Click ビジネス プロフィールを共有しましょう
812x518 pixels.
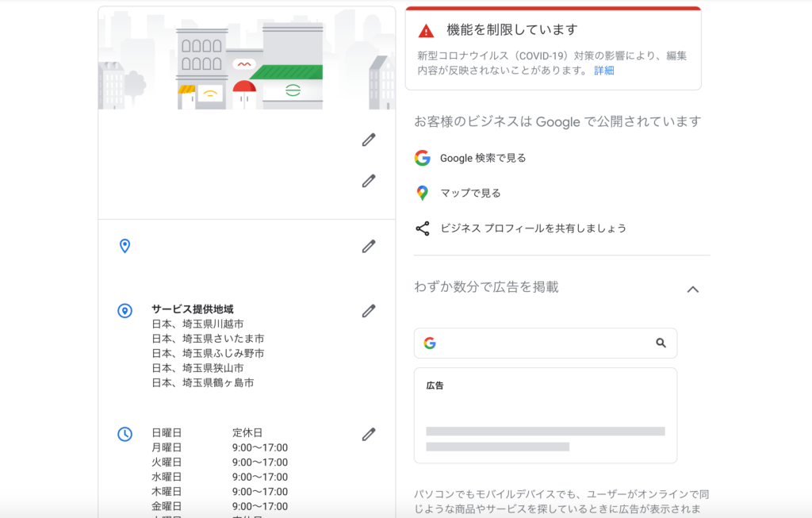(534, 228)
